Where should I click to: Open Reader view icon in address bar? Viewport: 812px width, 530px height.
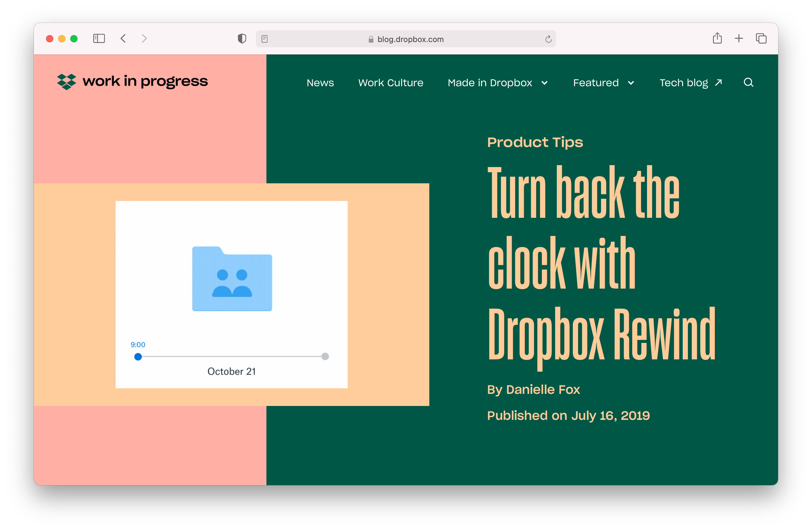264,39
